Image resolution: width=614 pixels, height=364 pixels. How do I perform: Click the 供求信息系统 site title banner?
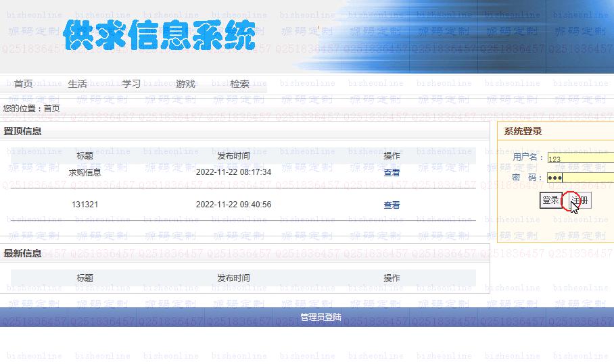(160, 35)
